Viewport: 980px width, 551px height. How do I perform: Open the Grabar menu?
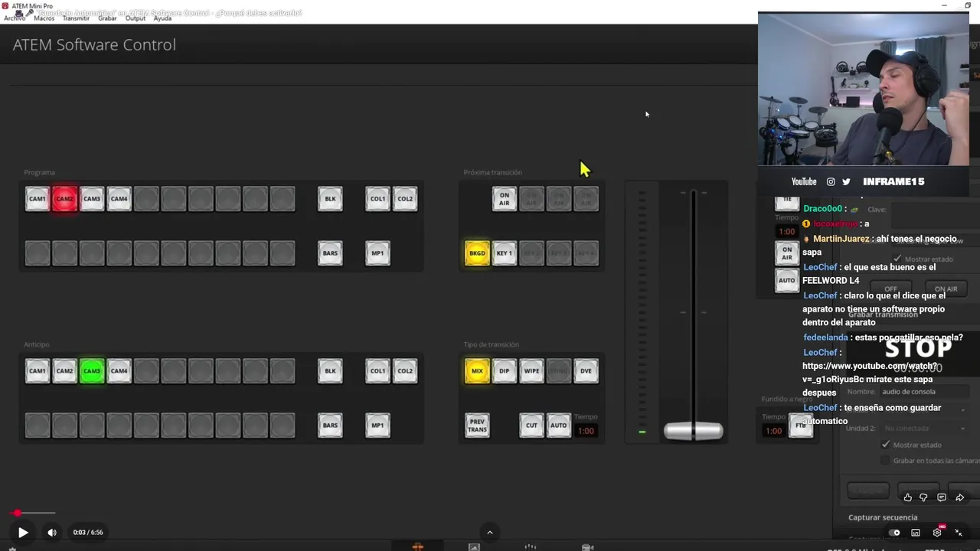pos(107,18)
